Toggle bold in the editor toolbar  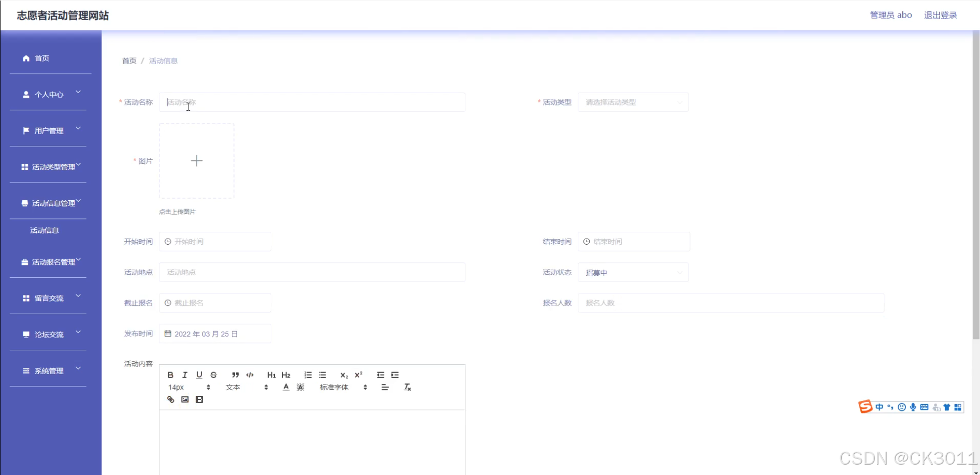[170, 375]
